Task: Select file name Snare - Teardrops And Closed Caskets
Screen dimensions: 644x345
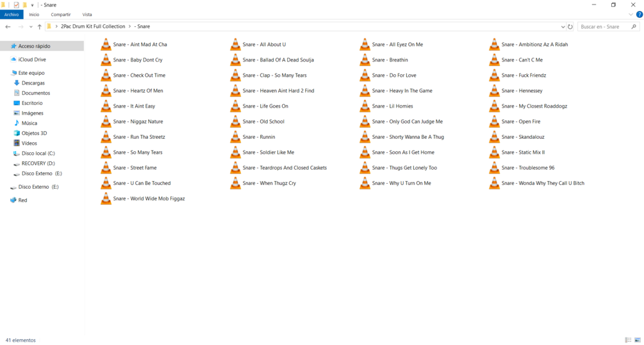Action: click(x=285, y=168)
